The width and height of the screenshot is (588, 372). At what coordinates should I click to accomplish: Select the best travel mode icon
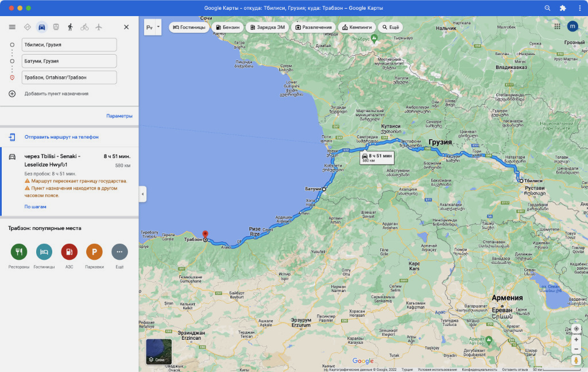[28, 27]
